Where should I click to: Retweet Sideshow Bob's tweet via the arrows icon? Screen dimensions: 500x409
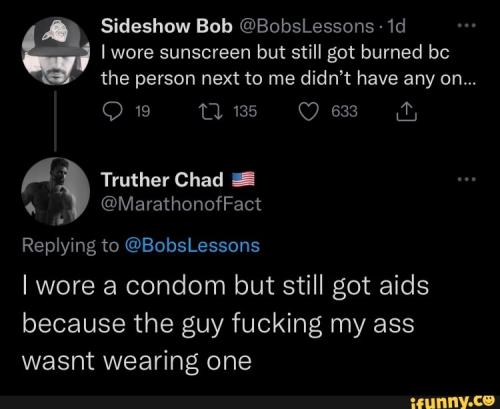210,112
